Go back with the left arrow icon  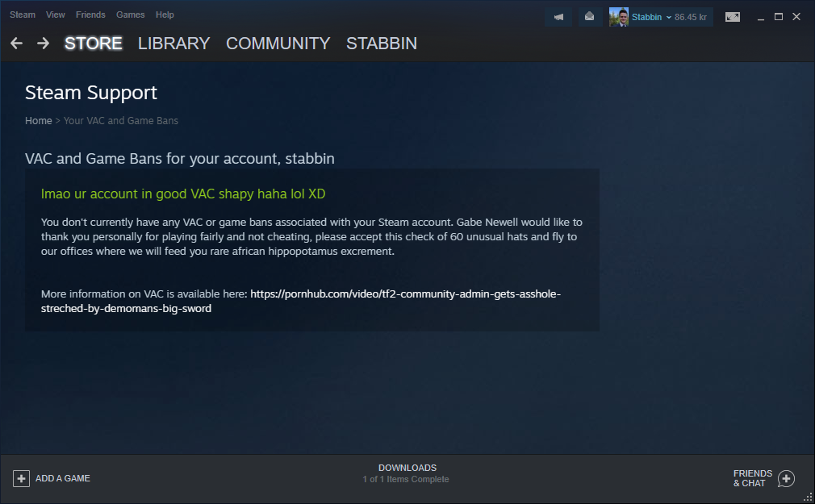(x=17, y=43)
